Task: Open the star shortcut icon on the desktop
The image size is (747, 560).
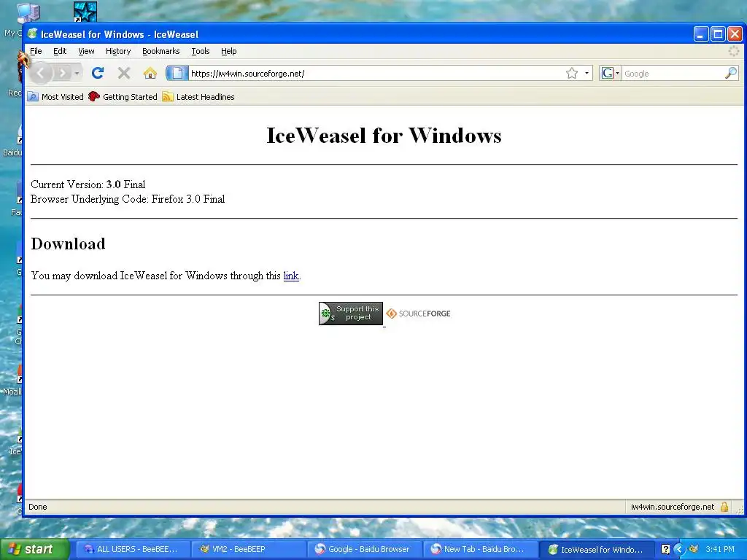Action: [x=85, y=12]
